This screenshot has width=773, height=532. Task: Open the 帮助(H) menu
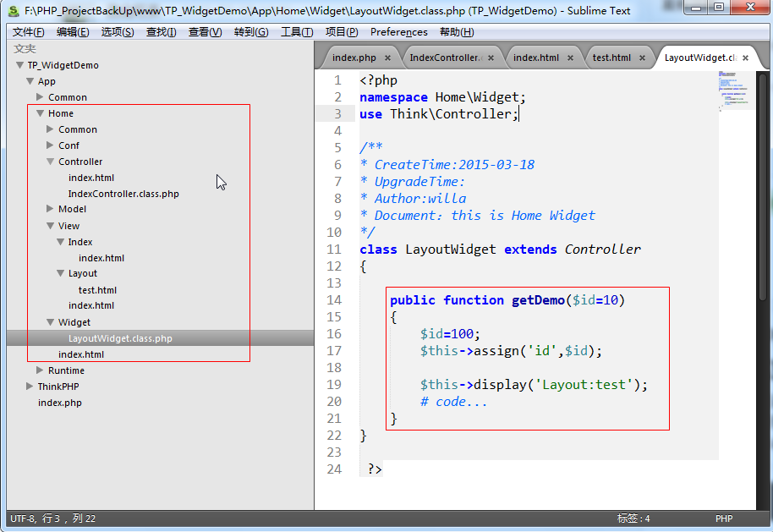coord(457,32)
